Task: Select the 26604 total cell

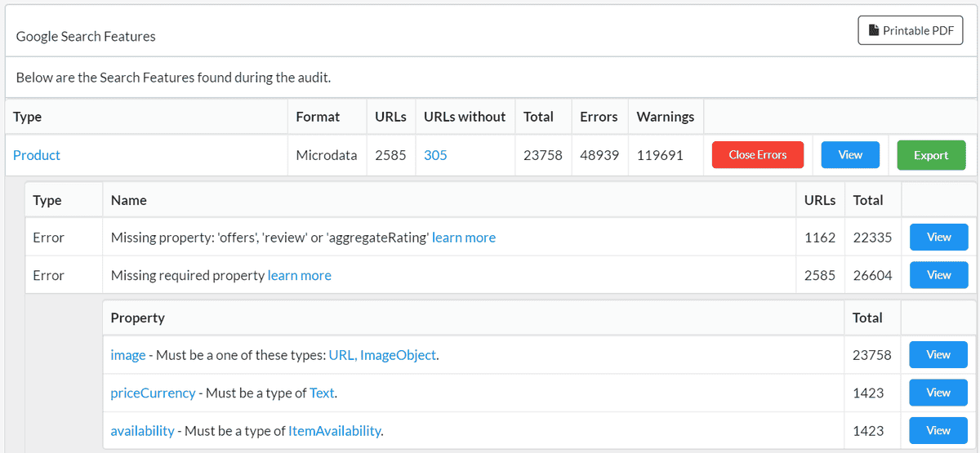Action: tap(873, 276)
